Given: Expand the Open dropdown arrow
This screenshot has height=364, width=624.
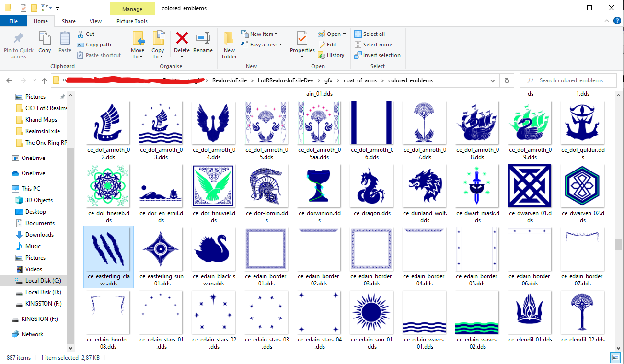Looking at the screenshot, I should pyautogui.click(x=344, y=34).
